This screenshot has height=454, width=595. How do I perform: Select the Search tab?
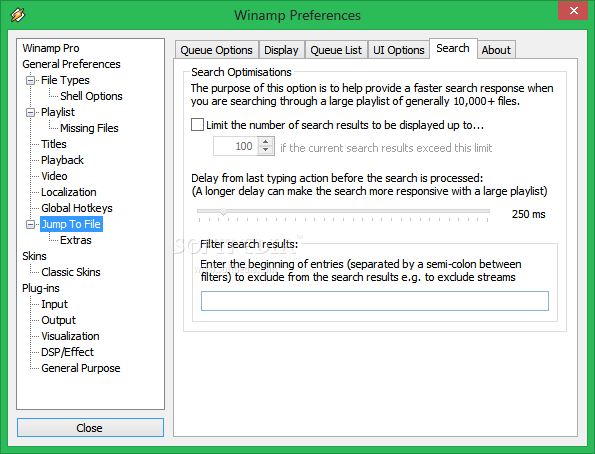click(x=453, y=49)
